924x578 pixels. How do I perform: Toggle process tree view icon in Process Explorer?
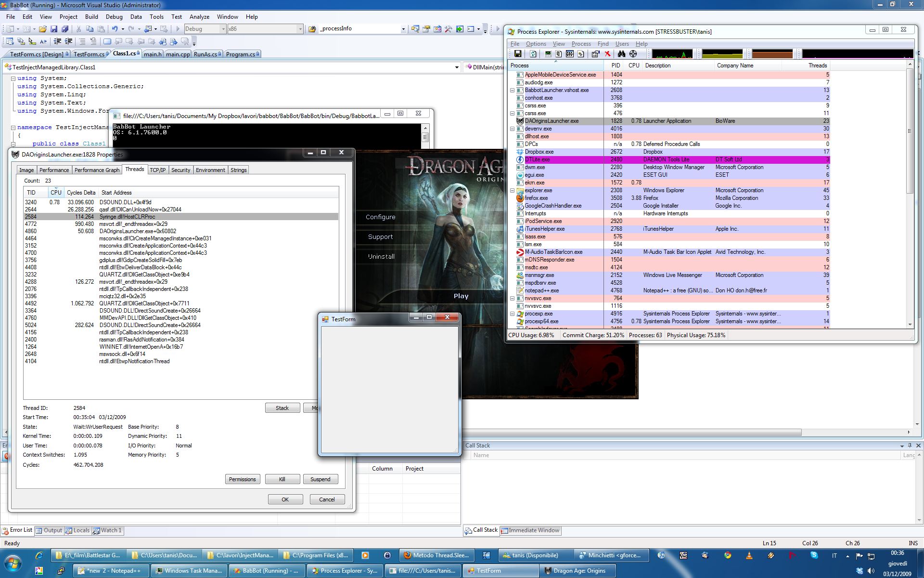[x=559, y=54]
